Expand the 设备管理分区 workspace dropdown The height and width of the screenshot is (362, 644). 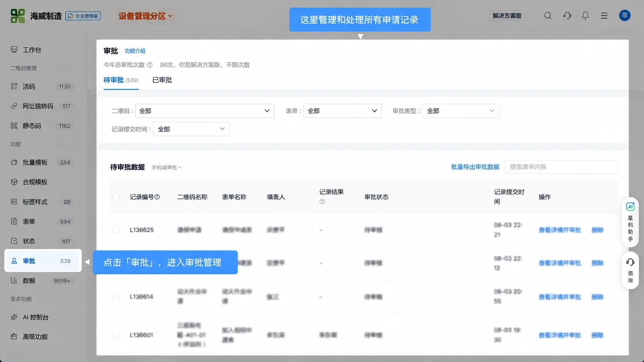click(x=145, y=16)
